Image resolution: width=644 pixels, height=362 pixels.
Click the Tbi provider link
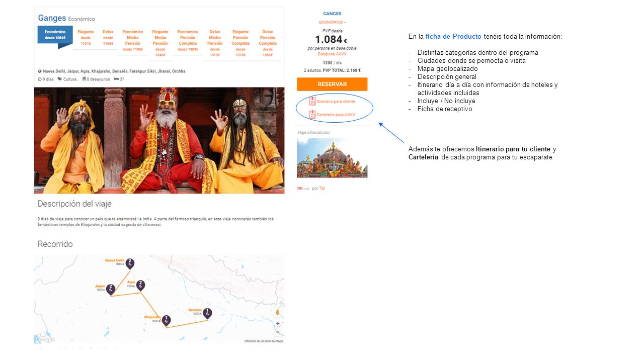(322, 189)
